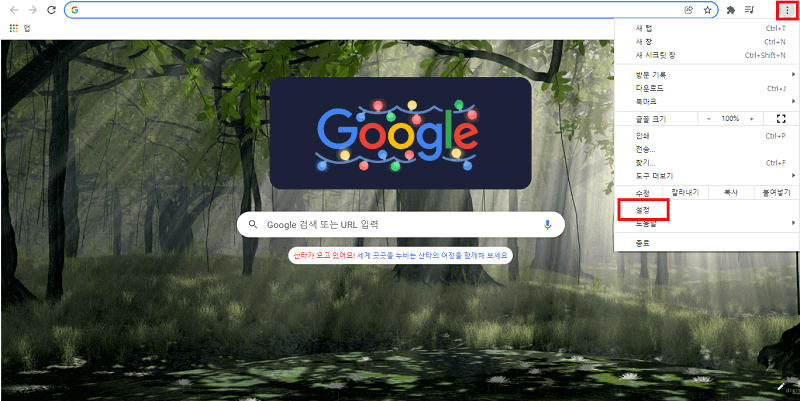Click the Google holiday lights doodle
This screenshot has width=800, height=401.
tap(401, 133)
